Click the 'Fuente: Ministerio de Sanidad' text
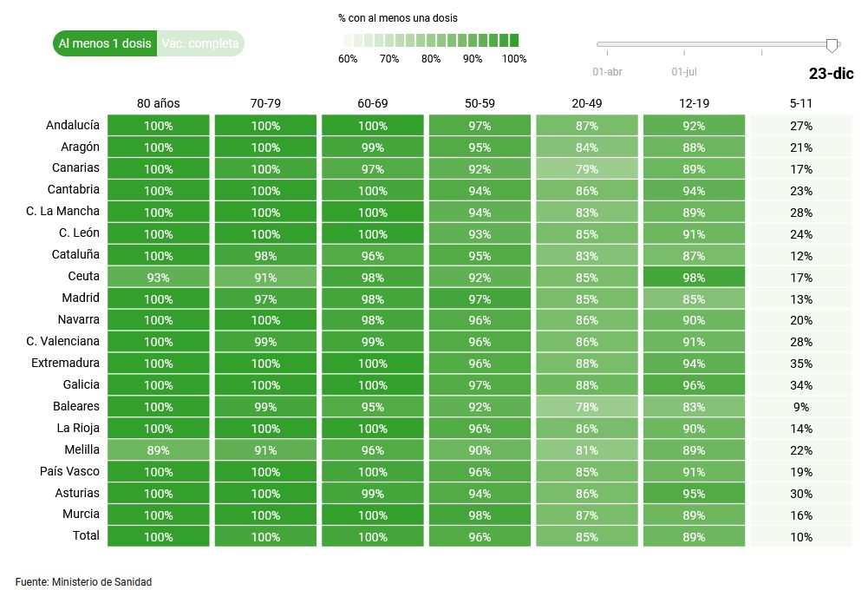Screen dimensions: 868x590 pyautogui.click(x=83, y=581)
